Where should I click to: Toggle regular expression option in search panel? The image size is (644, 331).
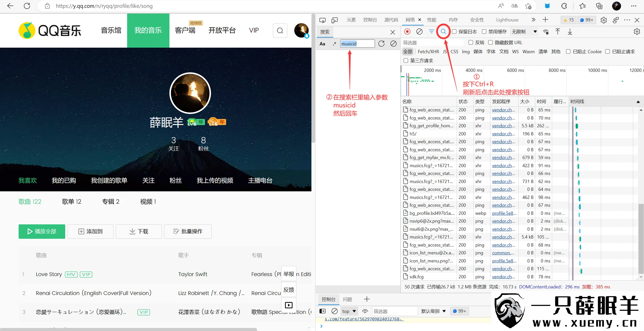(x=334, y=44)
